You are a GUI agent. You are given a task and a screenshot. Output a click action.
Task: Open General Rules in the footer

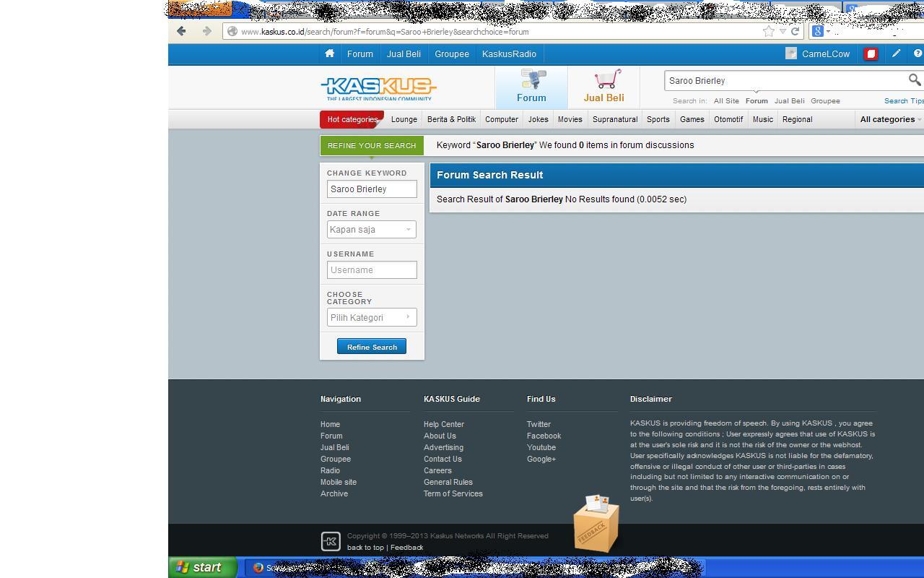[448, 482]
